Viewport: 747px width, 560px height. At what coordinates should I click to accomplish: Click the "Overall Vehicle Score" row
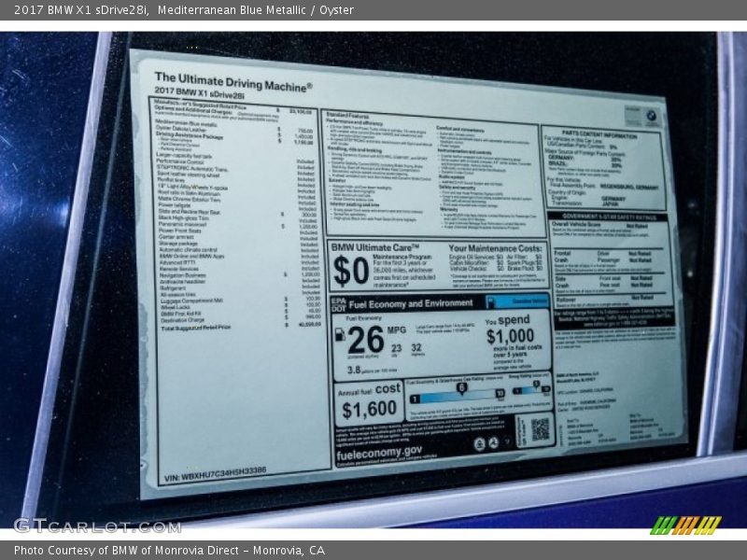coord(600,225)
